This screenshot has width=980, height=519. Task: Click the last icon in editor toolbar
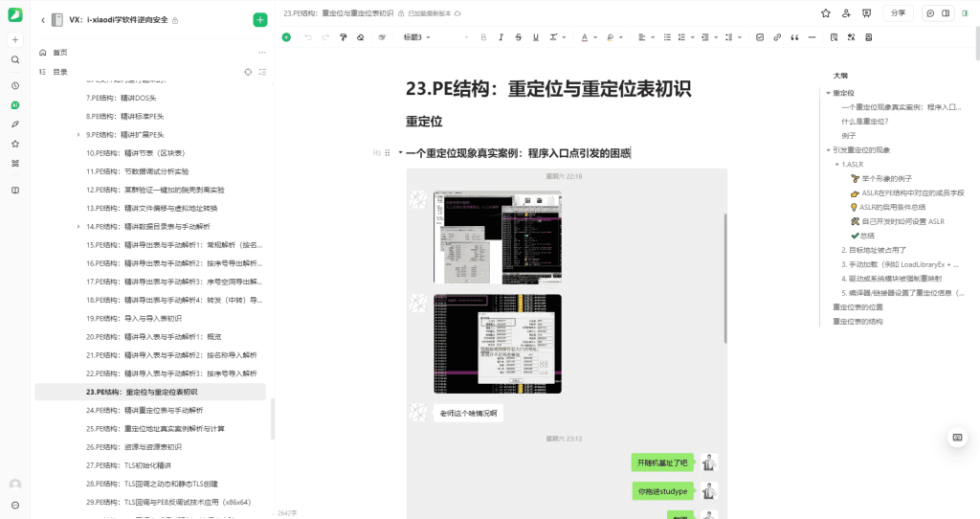[x=869, y=37]
